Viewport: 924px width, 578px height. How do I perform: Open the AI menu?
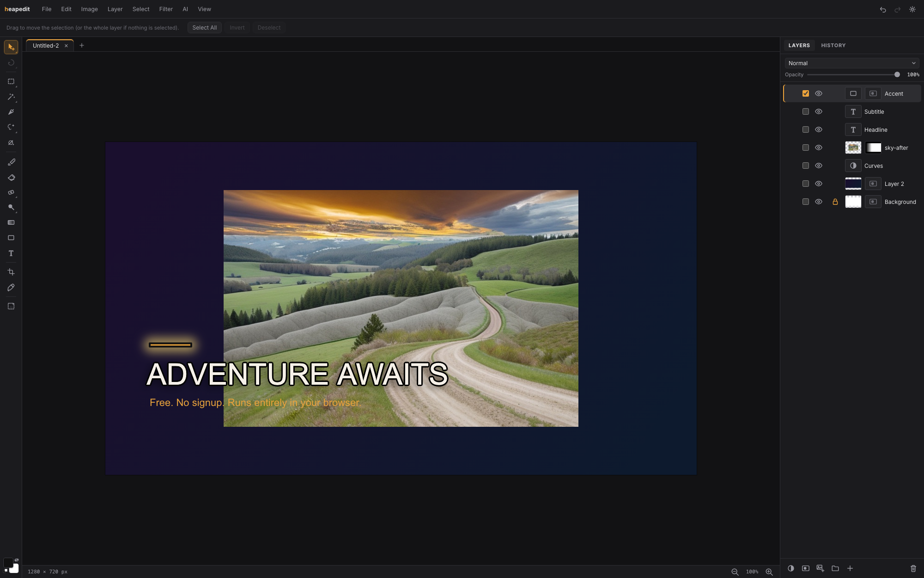[x=185, y=9]
